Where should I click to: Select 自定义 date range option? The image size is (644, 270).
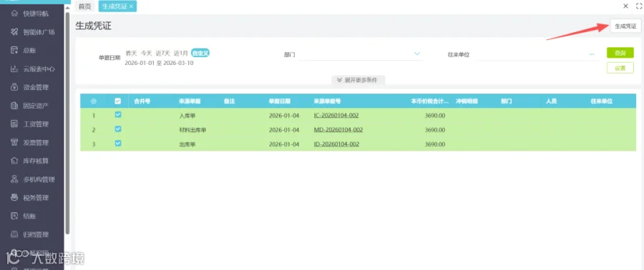[x=200, y=53]
